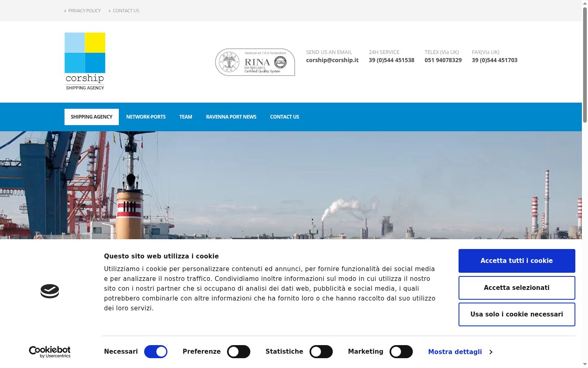Click the 'SEND US AN EMAIL' label
The image size is (588, 368).
pos(329,52)
